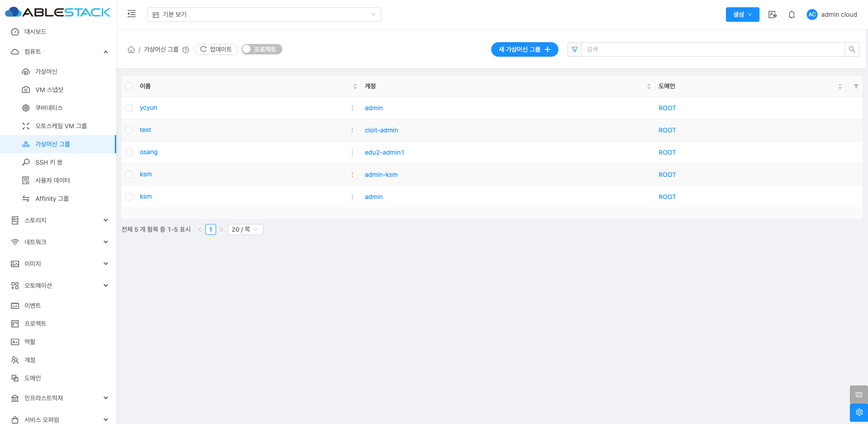The image size is (868, 424).
Task: Open 쿠버네티스 menu item
Action: click(x=58, y=108)
